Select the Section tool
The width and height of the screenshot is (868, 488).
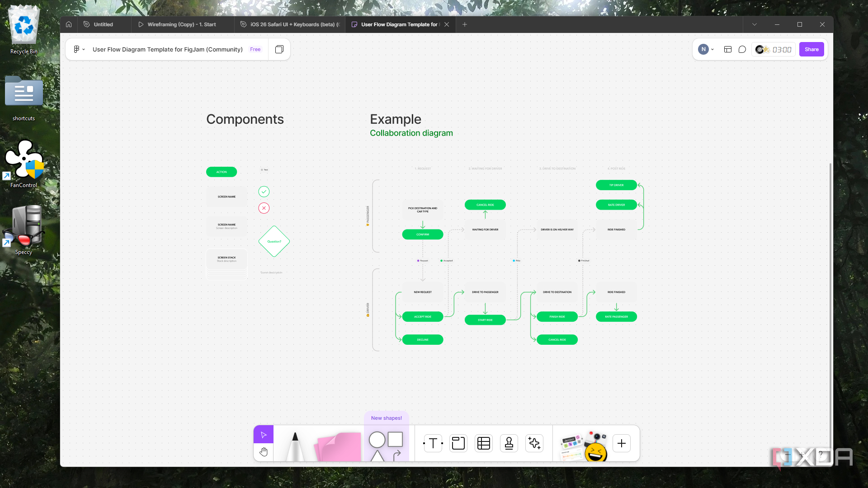click(458, 443)
